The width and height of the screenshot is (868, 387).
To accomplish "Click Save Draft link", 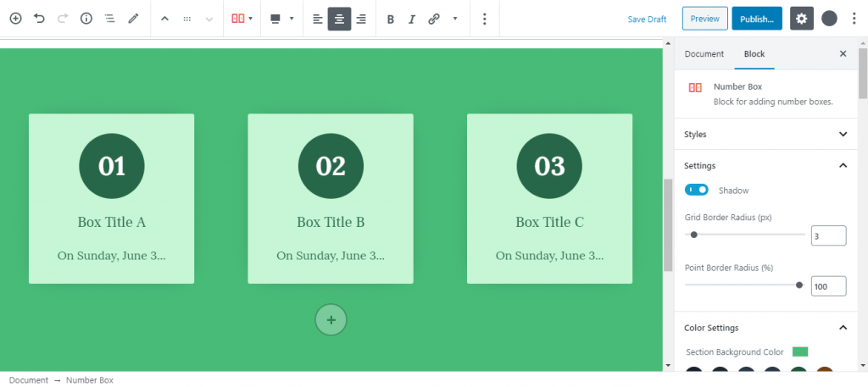I will tap(647, 19).
